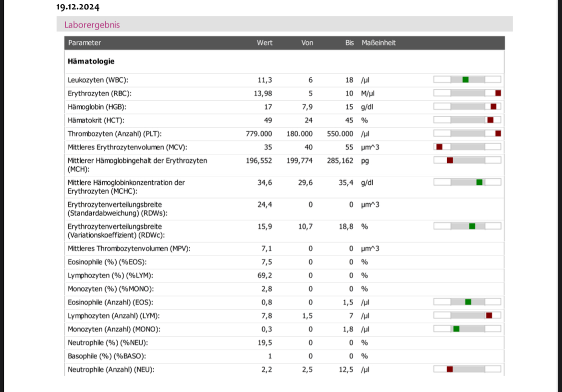Select the MCH lower limit 199,774
The width and height of the screenshot is (562, 392).
300,161
